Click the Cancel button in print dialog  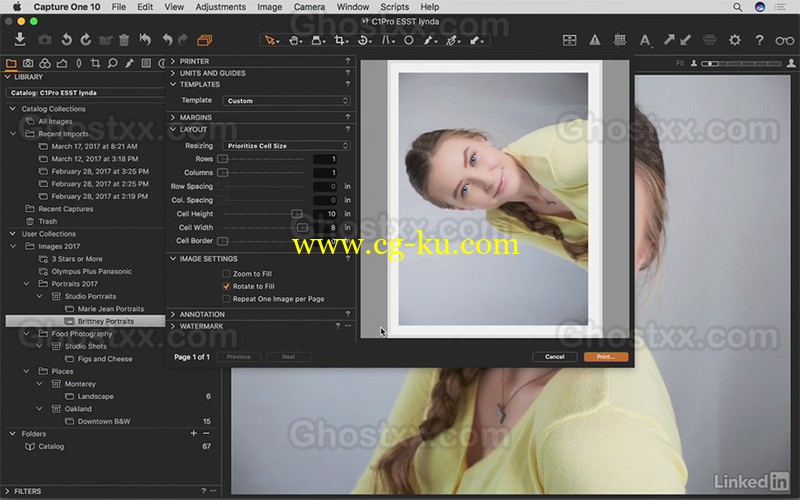(x=555, y=357)
